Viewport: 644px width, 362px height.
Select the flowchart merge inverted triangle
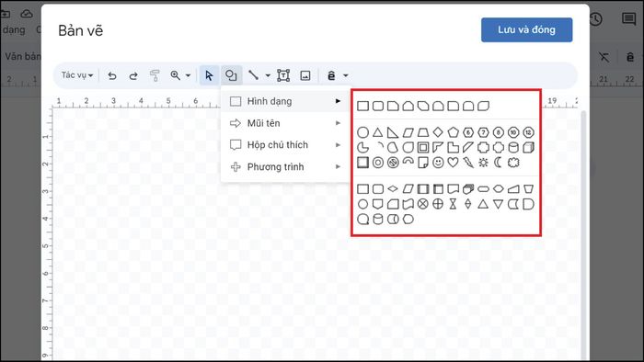tap(499, 204)
